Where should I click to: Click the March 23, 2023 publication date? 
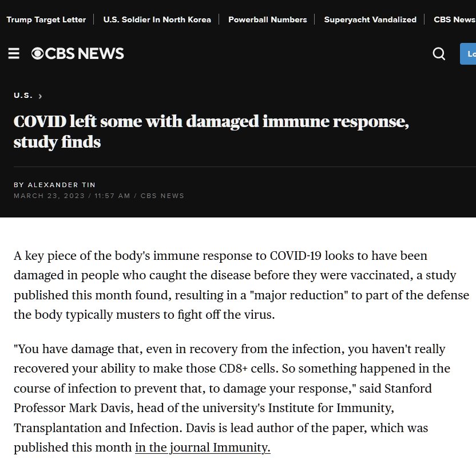(x=49, y=196)
